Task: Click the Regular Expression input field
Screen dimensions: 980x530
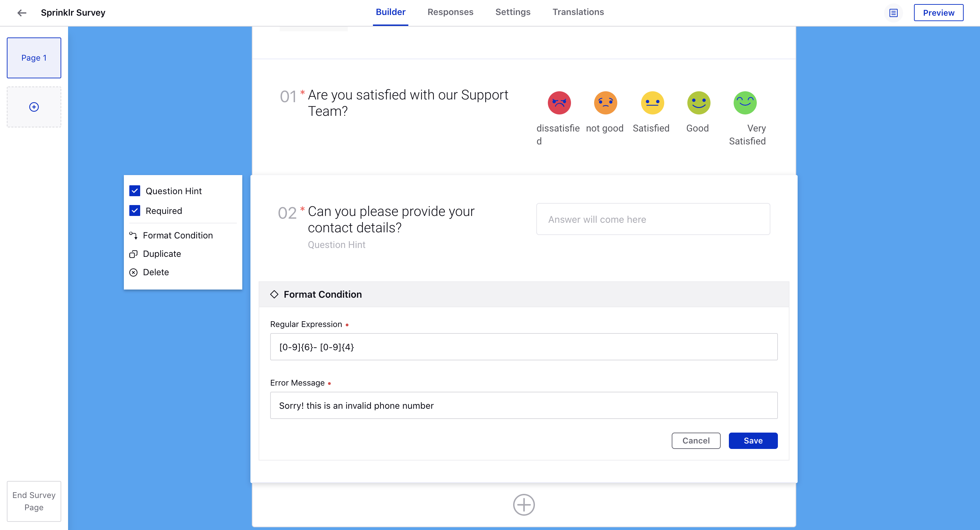Action: pos(524,347)
